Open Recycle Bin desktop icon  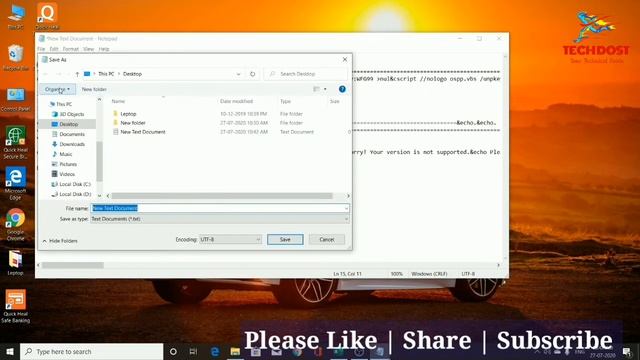click(16, 58)
